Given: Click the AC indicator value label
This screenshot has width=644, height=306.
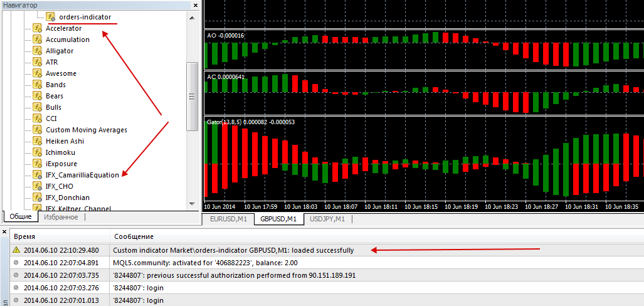Looking at the screenshot, I should [x=226, y=76].
